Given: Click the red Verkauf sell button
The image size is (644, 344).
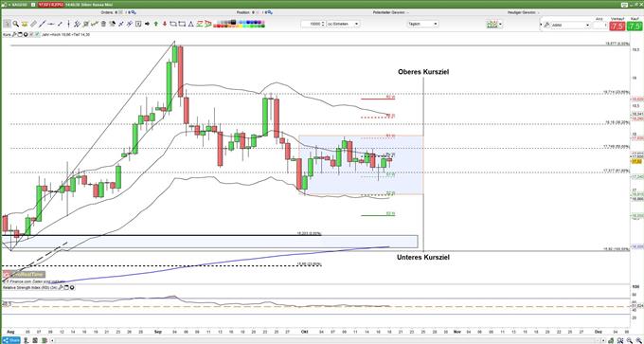Looking at the screenshot, I should (x=617, y=27).
